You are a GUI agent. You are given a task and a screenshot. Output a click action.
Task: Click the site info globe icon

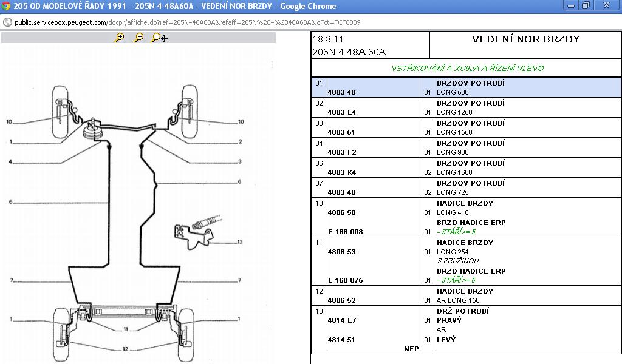pos(7,22)
